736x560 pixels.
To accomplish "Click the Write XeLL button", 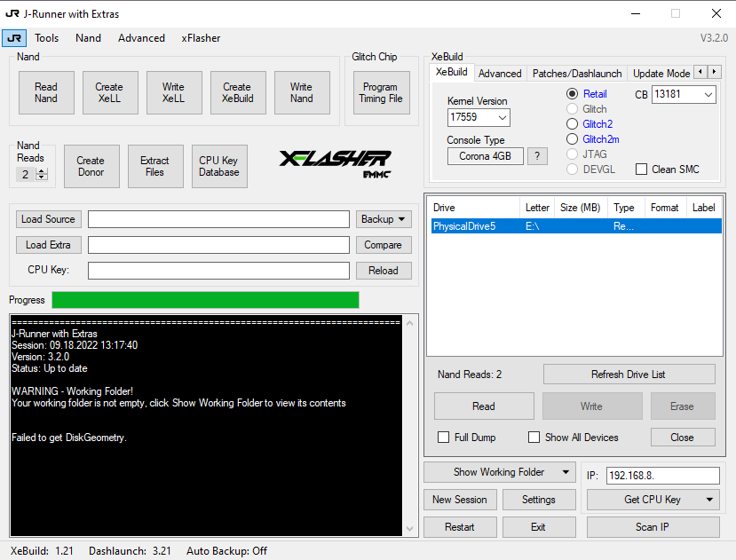I will pos(174,92).
